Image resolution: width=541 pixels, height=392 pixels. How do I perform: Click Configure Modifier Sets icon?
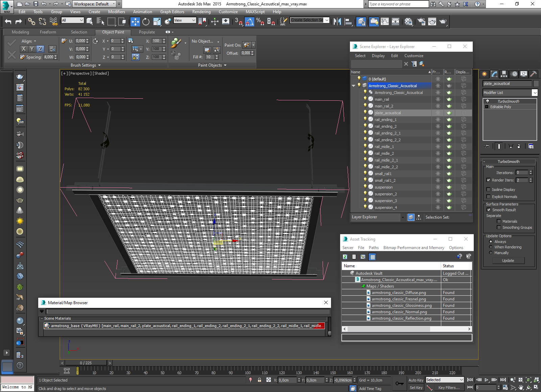point(531,146)
